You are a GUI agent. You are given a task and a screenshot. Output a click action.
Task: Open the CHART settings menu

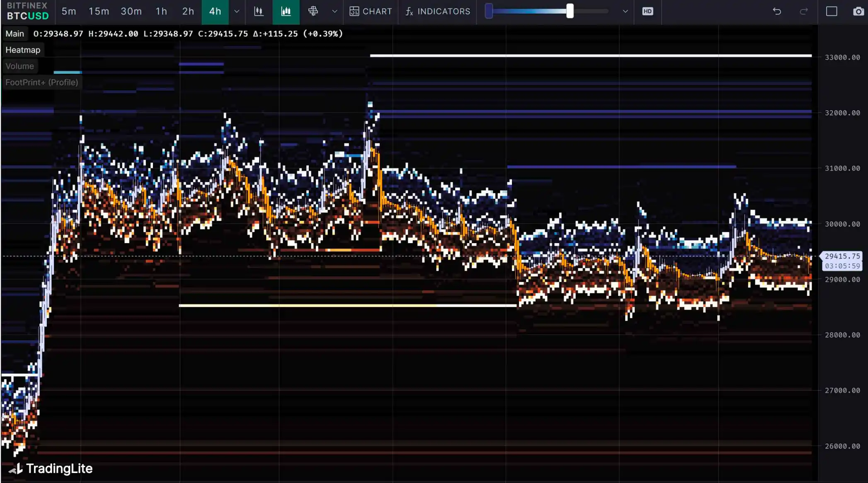(371, 12)
